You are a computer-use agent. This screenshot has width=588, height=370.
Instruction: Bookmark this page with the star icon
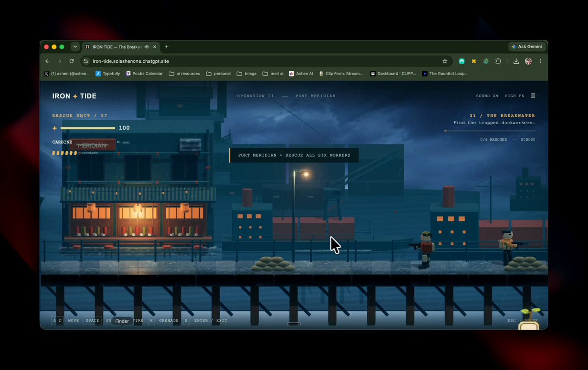[445, 61]
